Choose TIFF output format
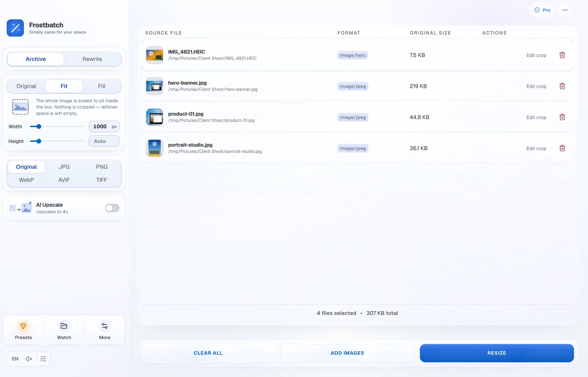Image resolution: width=588 pixels, height=377 pixels. (102, 180)
